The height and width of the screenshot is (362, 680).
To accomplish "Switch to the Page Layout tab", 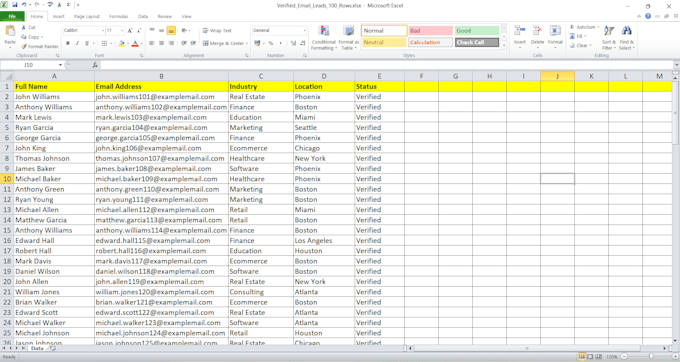I will [87, 16].
